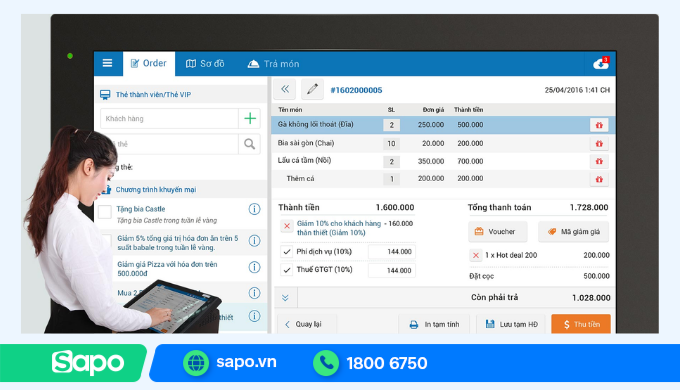Open Chương trình khuyến mại section header
This screenshot has height=390, width=680.
pos(181,190)
